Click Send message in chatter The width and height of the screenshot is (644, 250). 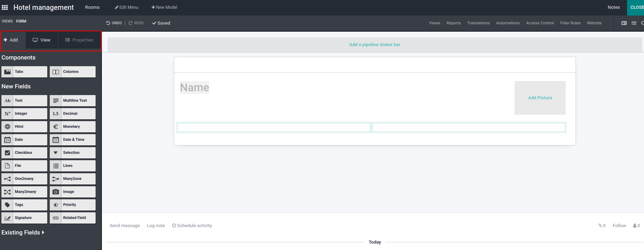(125, 226)
